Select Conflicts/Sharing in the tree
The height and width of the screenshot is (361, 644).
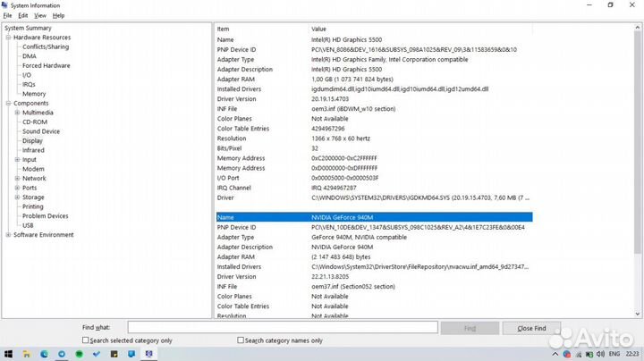(x=46, y=46)
